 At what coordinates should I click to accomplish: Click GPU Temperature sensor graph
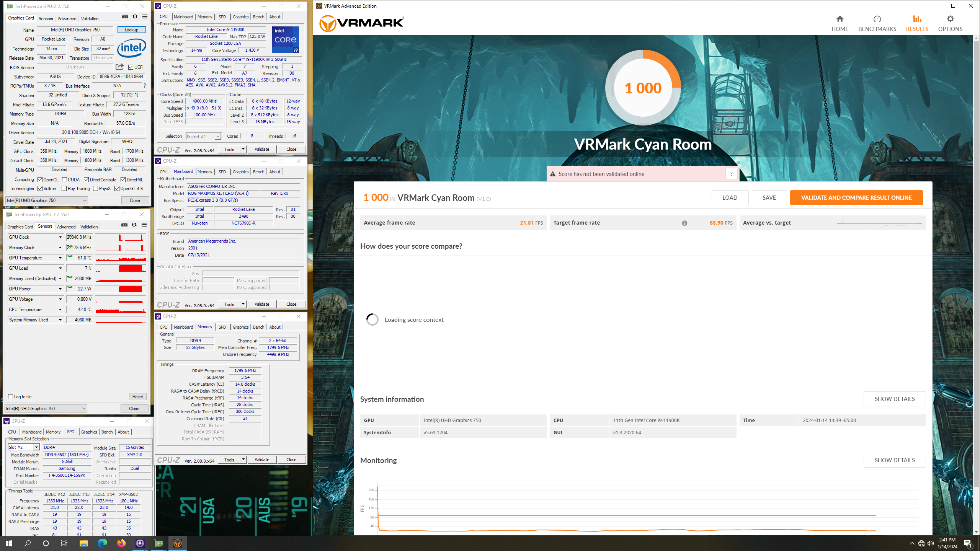[x=121, y=258]
